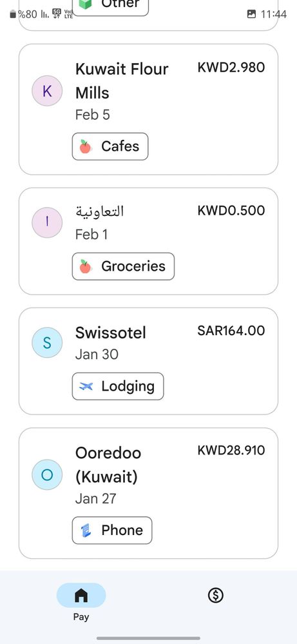Tap the O avatar for Ooredoo

tap(47, 475)
